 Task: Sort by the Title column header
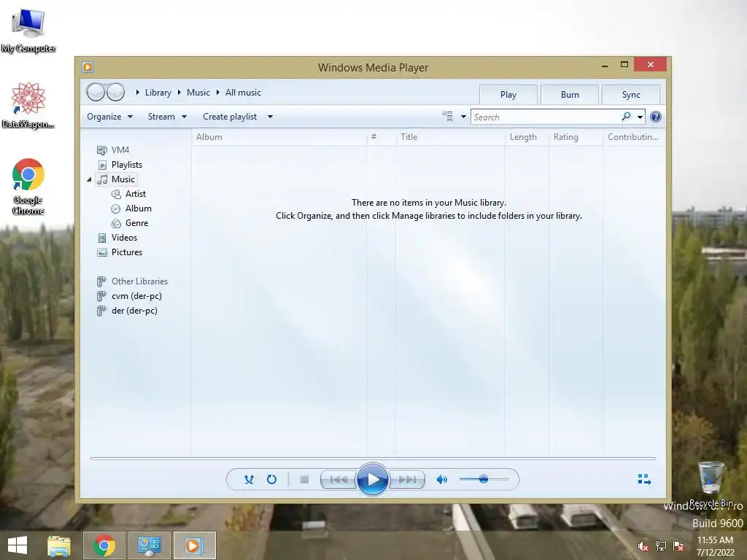click(x=450, y=137)
